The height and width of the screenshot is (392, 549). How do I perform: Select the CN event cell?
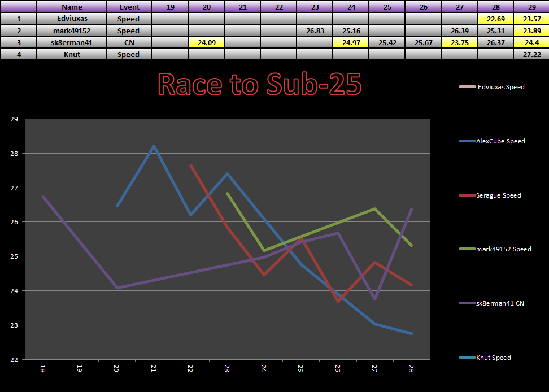(x=129, y=42)
